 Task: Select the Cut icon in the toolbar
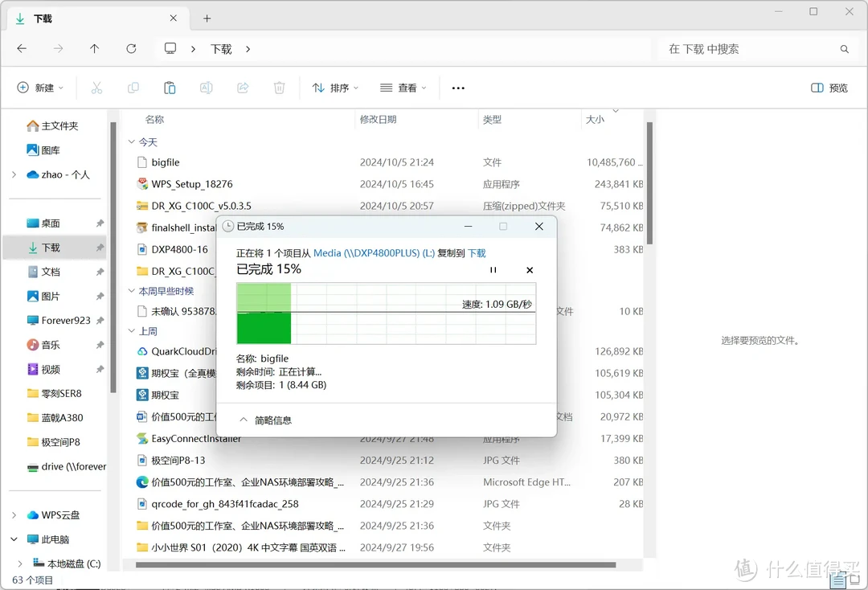[x=96, y=88]
